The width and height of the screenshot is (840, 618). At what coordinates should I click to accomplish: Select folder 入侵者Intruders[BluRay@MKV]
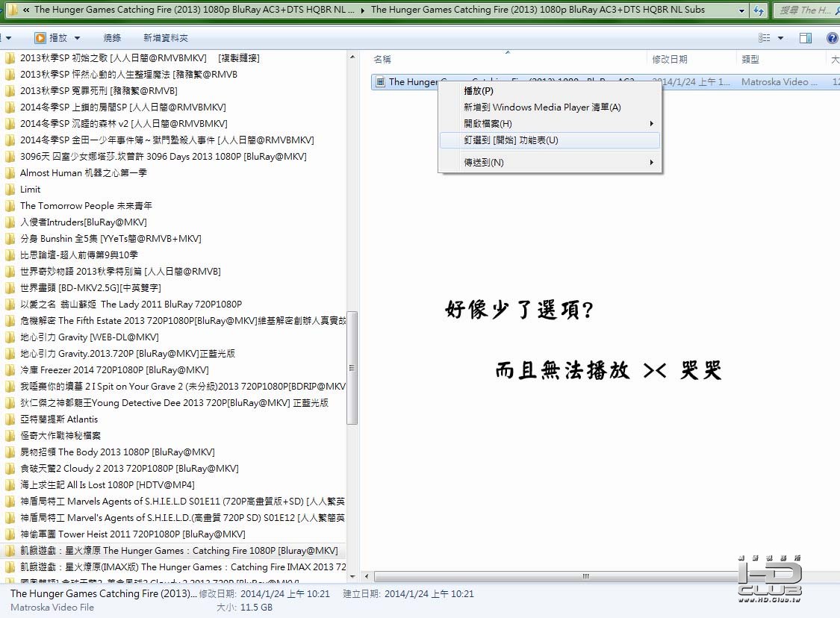pyautogui.click(x=75, y=222)
